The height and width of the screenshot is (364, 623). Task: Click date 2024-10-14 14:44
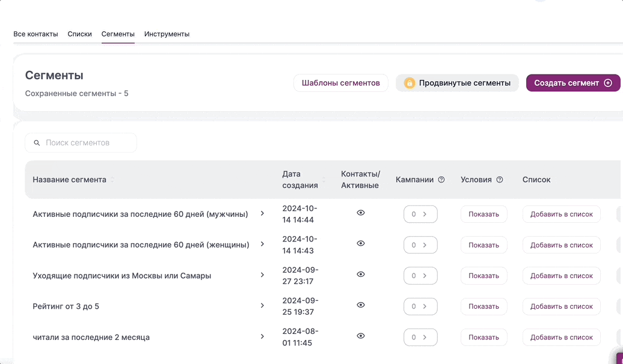coord(300,214)
